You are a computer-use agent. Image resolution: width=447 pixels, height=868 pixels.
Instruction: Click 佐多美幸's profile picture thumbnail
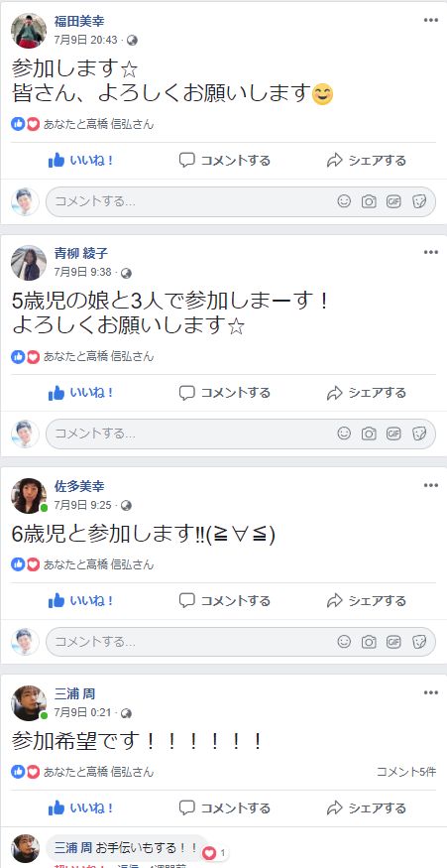click(29, 496)
